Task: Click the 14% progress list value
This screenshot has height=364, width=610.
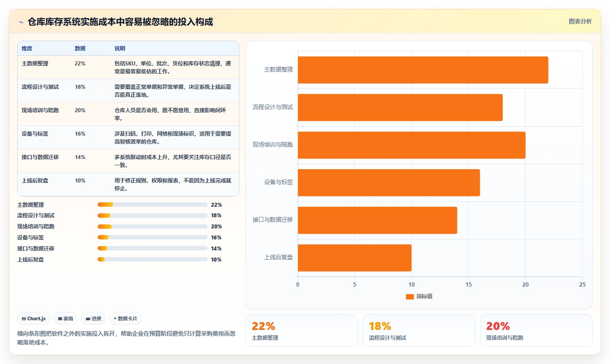Action: tap(216, 249)
